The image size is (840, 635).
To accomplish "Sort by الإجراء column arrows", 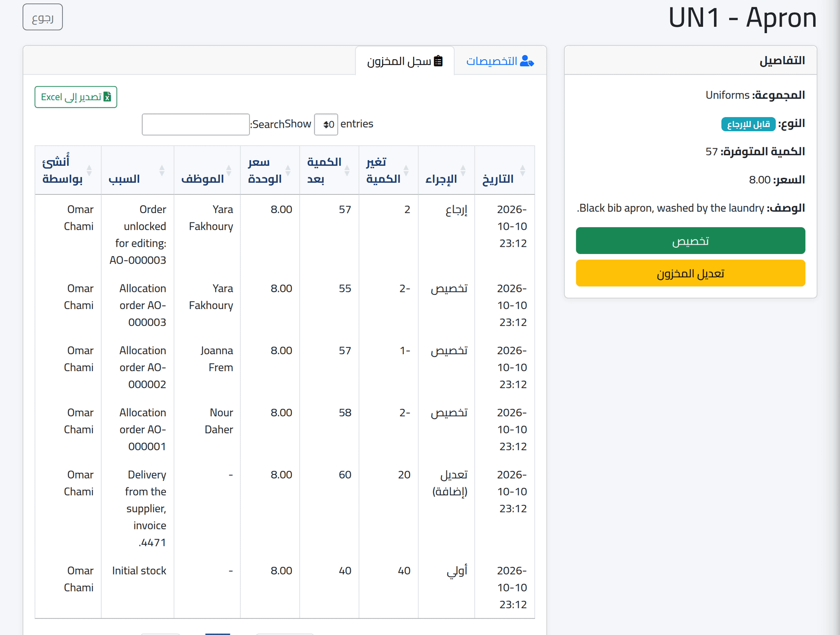I will tap(463, 171).
